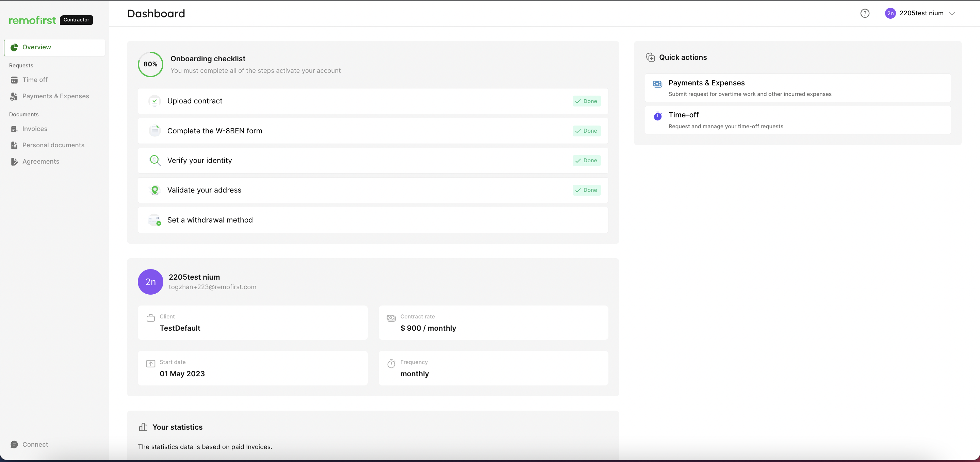Click the Time off calendar icon

click(x=14, y=80)
